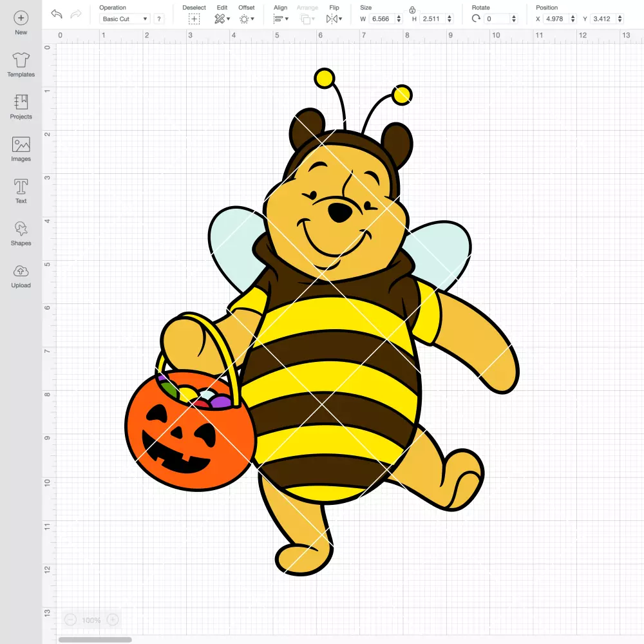
Task: Toggle the size aspect ratio lock
Action: [x=412, y=10]
